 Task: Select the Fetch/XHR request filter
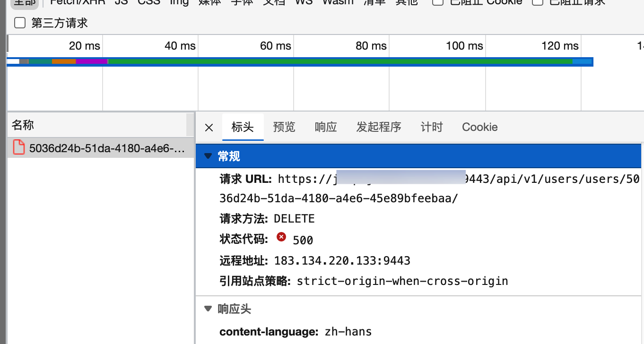click(77, 2)
